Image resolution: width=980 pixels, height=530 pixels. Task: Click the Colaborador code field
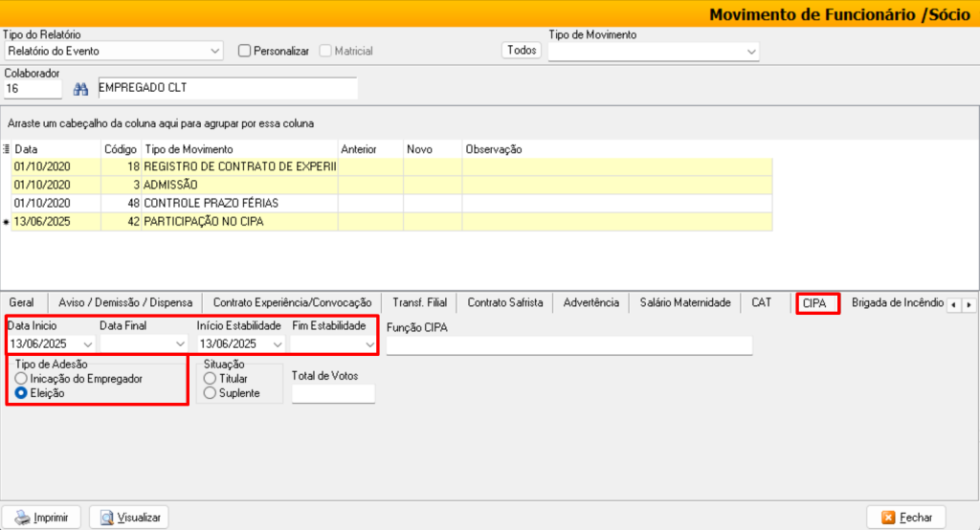pos(33,89)
